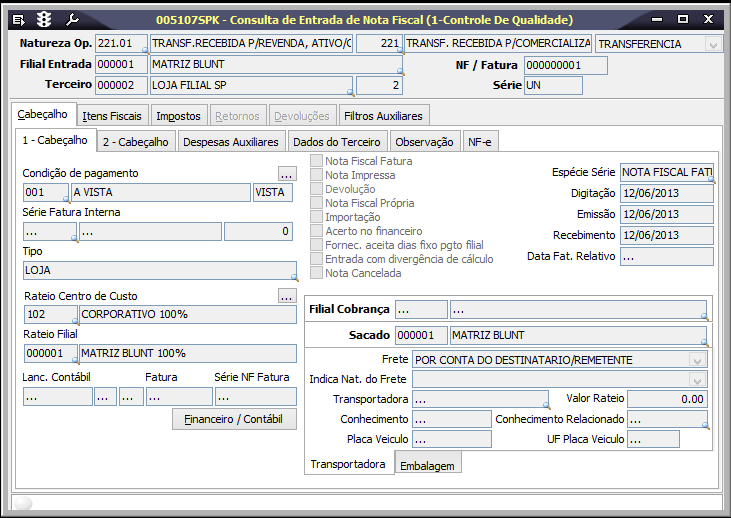731x518 pixels.
Task: Click the CORPORATIVO 100% text field
Action: [187, 314]
